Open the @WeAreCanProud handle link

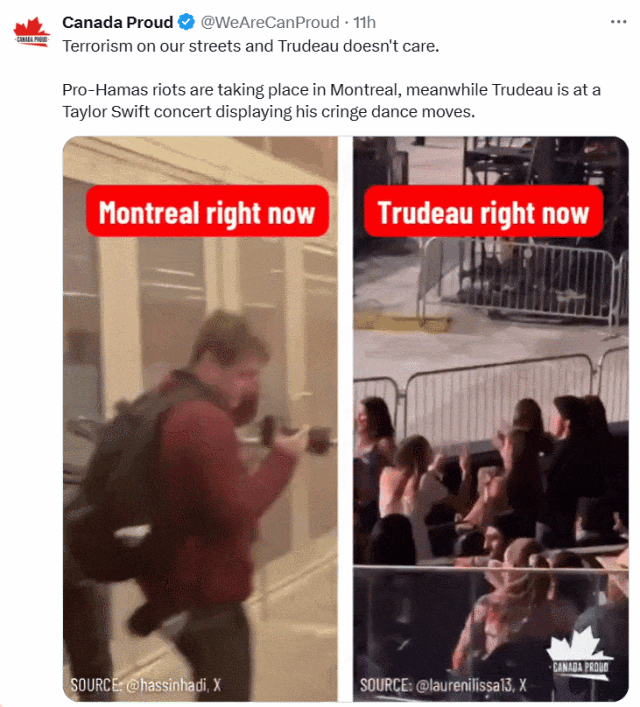point(270,22)
